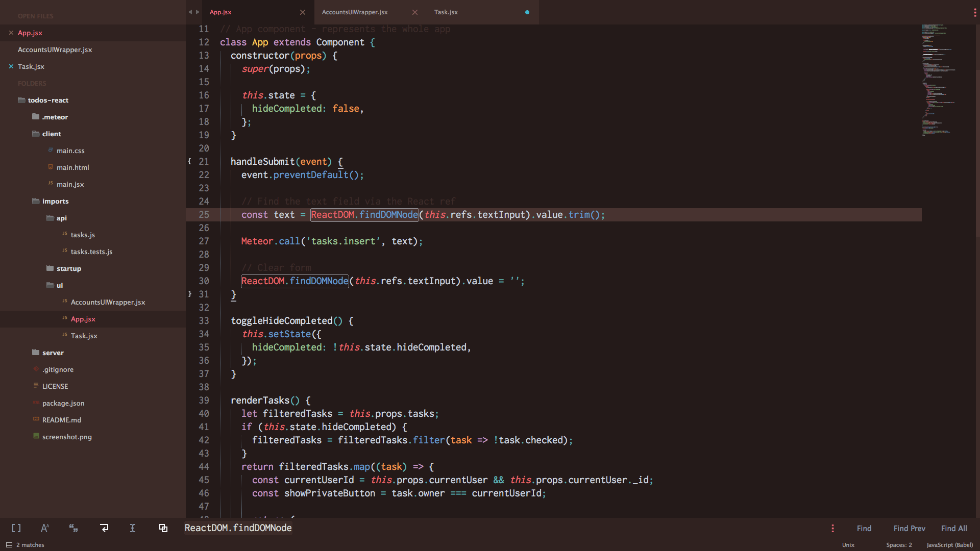Click the split editor icon
The height and width of the screenshot is (551, 980).
[163, 528]
